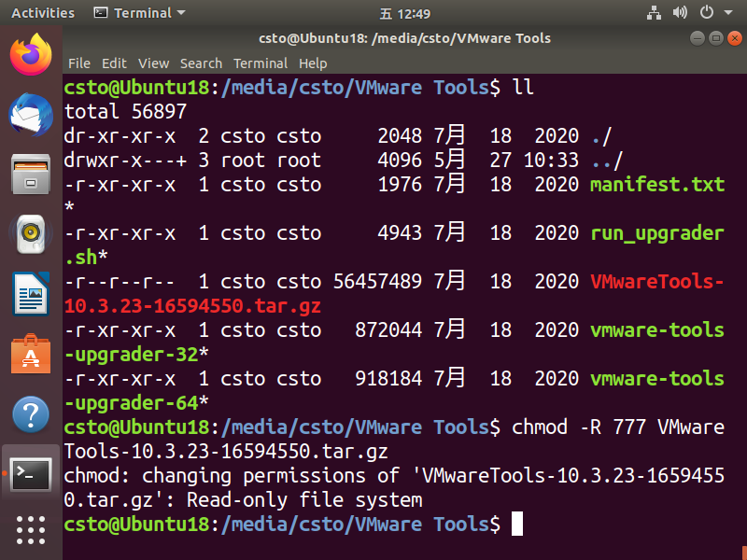Open Ubuntu Software store icon
Viewport: 747px width, 560px height.
pyautogui.click(x=31, y=355)
